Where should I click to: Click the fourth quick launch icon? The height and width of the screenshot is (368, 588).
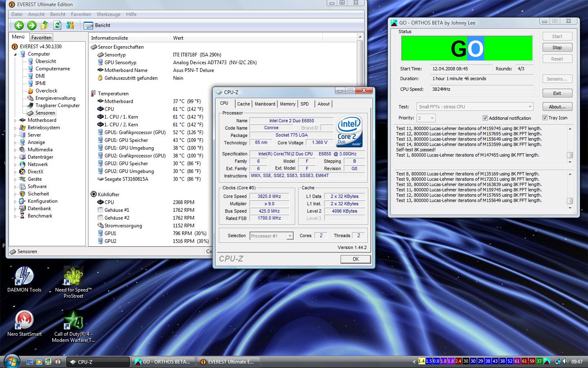(x=58, y=362)
